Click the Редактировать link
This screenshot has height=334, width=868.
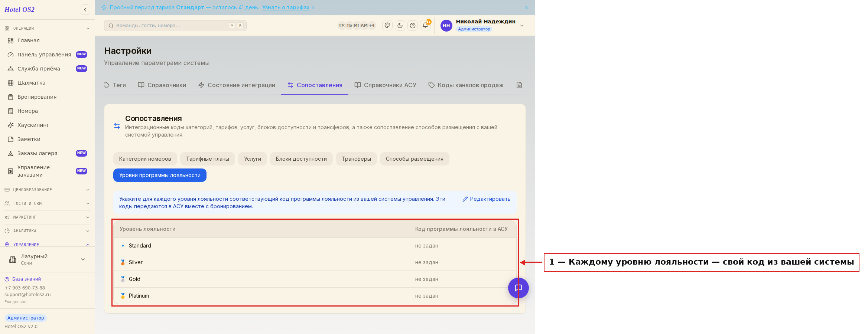click(486, 199)
